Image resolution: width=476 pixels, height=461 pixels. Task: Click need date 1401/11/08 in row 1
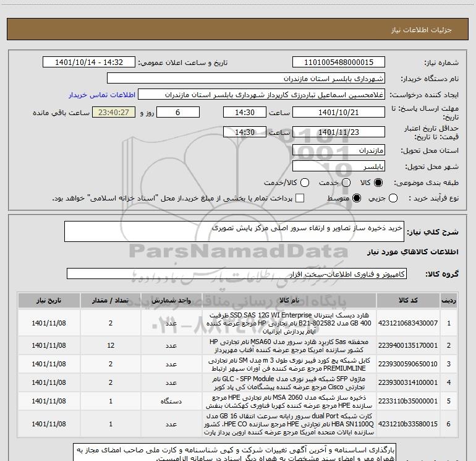(x=49, y=323)
